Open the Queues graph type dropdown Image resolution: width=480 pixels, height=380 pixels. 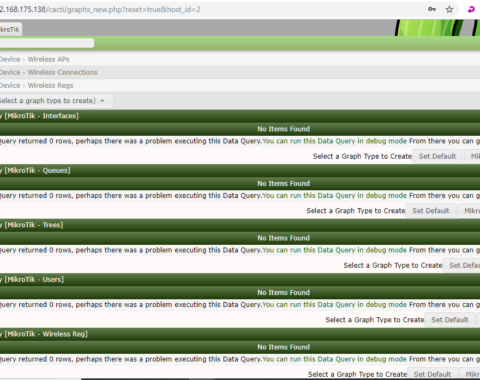pos(470,211)
